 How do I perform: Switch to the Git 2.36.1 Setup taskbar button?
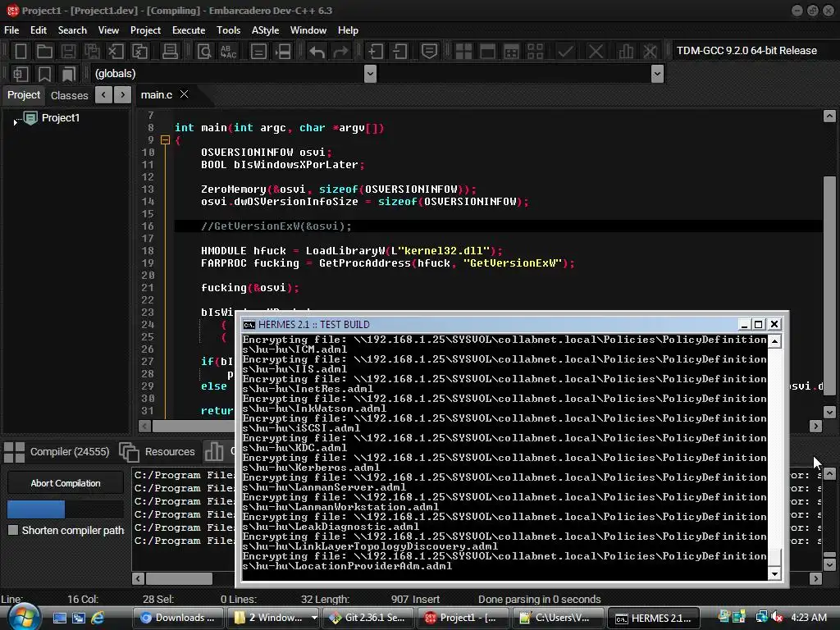[x=367, y=617]
